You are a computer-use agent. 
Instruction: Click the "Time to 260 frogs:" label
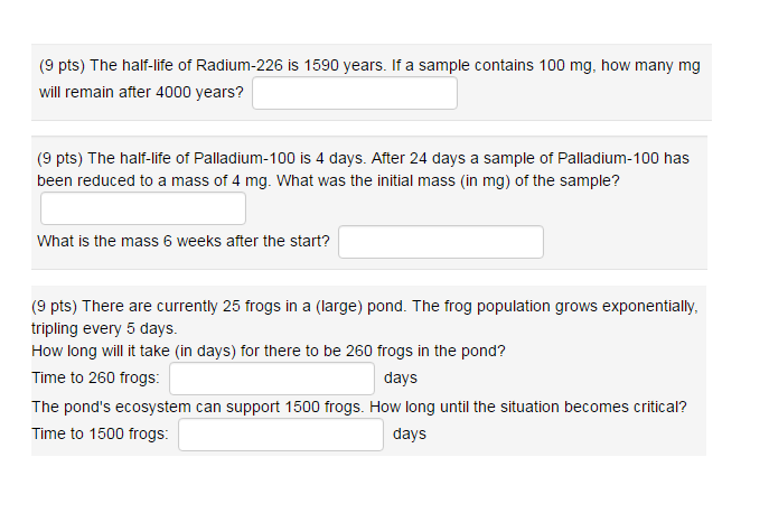pyautogui.click(x=95, y=377)
